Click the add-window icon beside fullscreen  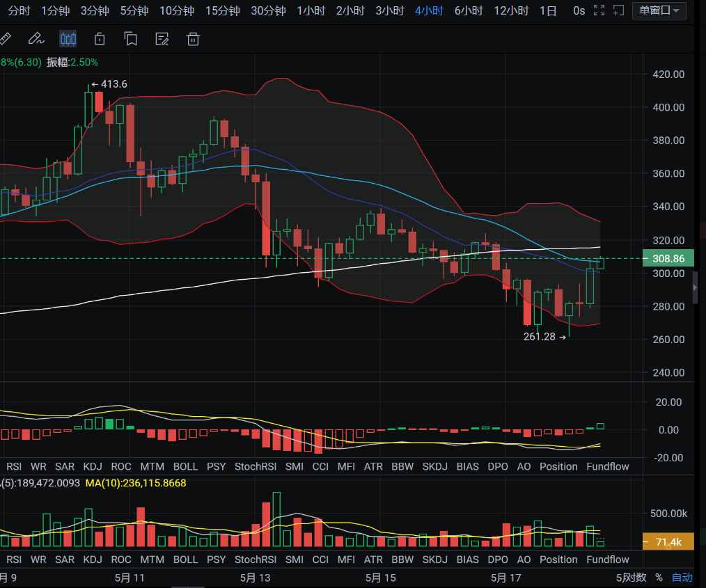pyautogui.click(x=619, y=10)
